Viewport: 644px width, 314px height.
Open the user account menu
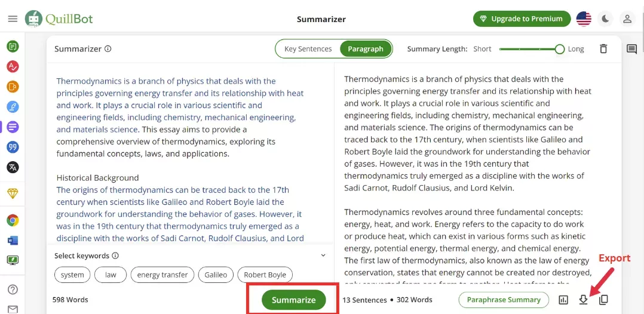click(627, 19)
